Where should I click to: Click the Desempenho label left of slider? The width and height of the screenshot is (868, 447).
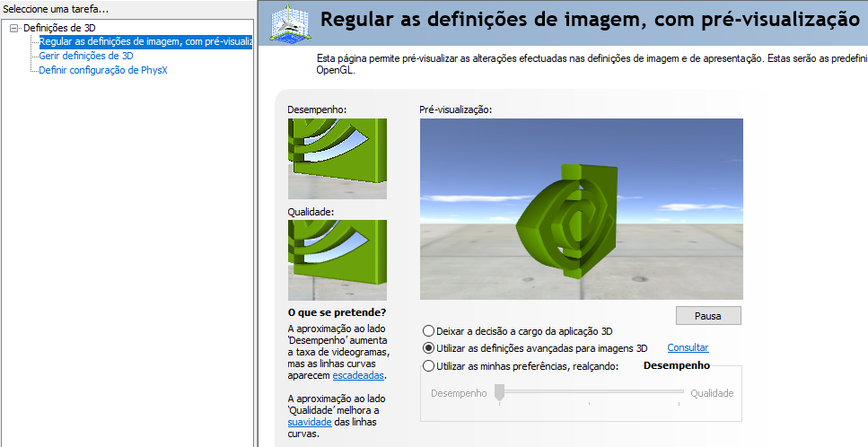[459, 393]
